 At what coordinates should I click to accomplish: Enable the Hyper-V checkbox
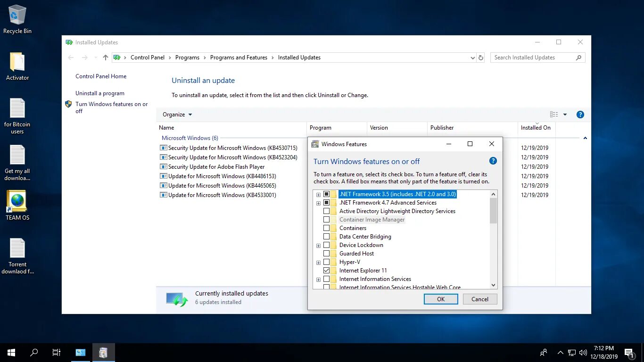[x=326, y=262]
